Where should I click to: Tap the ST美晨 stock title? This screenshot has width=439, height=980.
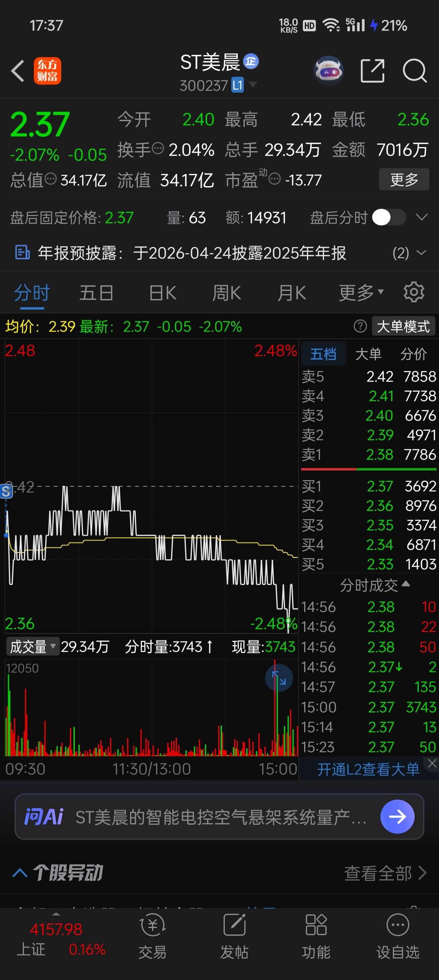point(210,62)
